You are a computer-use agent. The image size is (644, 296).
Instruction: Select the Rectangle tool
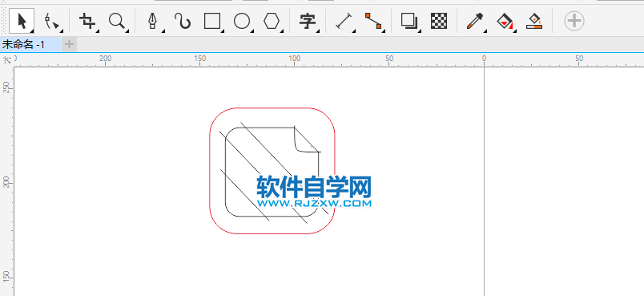212,21
